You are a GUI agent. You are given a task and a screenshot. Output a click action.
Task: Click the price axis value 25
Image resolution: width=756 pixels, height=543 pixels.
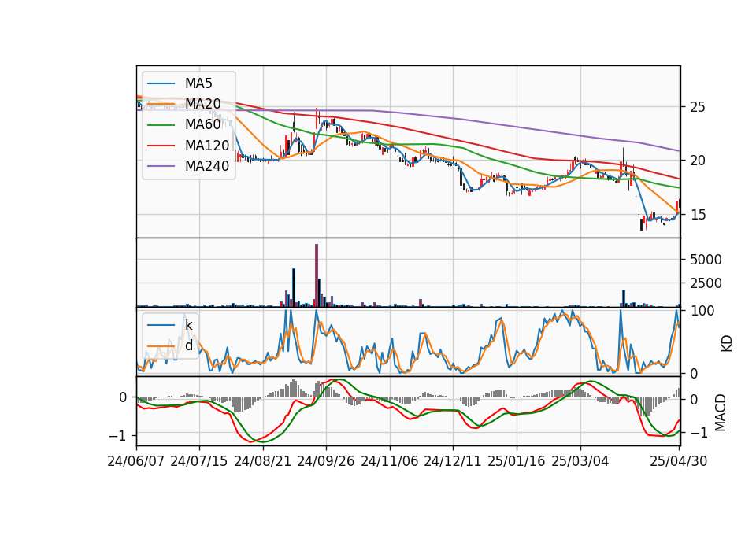coord(697,107)
